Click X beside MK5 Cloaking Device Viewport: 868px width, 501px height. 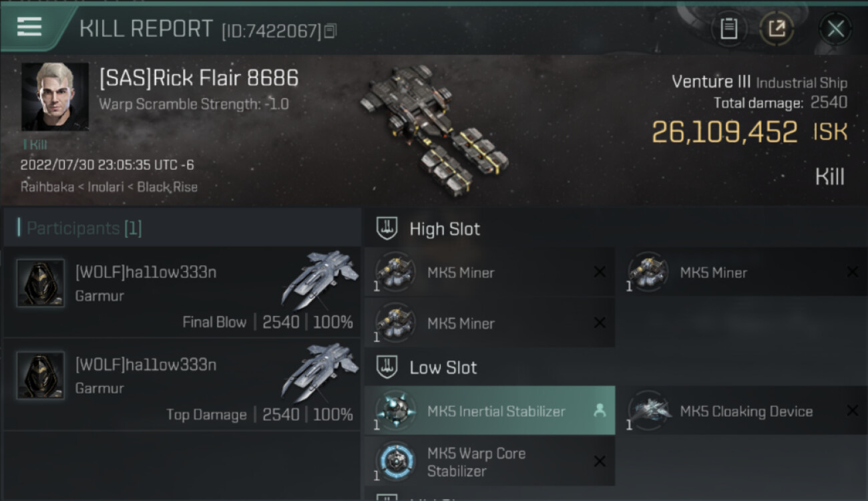point(853,411)
